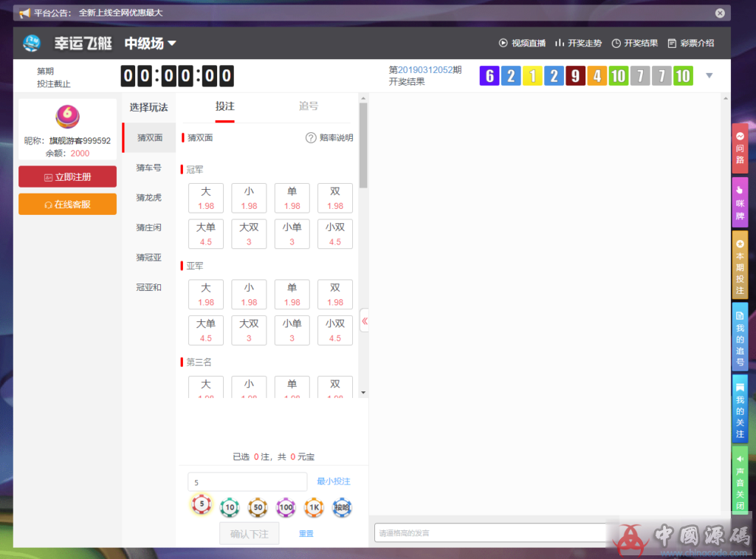Open 在线客服 online support
Image resolution: width=756 pixels, height=559 pixels.
(67, 205)
